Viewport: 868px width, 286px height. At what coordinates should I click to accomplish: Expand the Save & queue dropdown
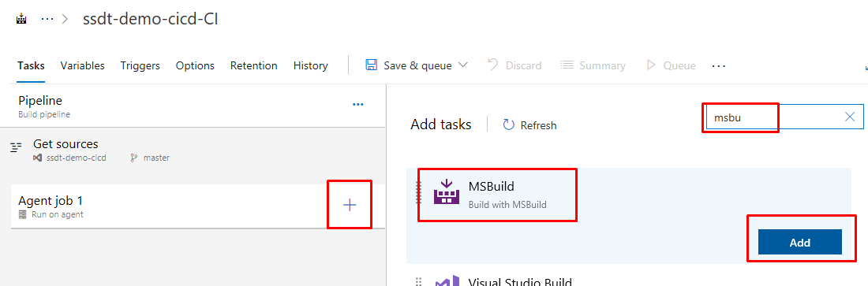click(x=463, y=65)
